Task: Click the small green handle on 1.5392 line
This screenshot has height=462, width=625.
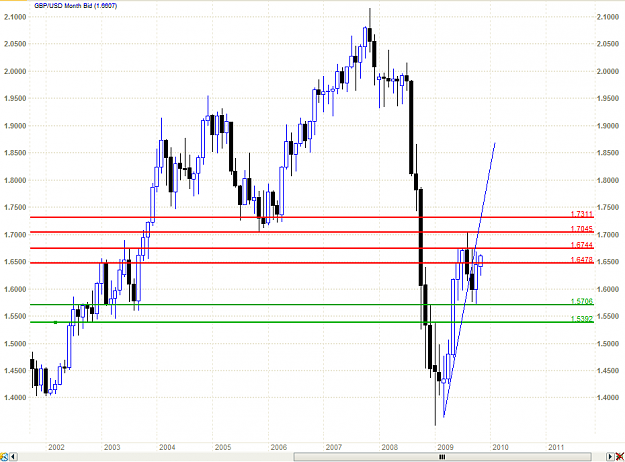Action: point(55,322)
